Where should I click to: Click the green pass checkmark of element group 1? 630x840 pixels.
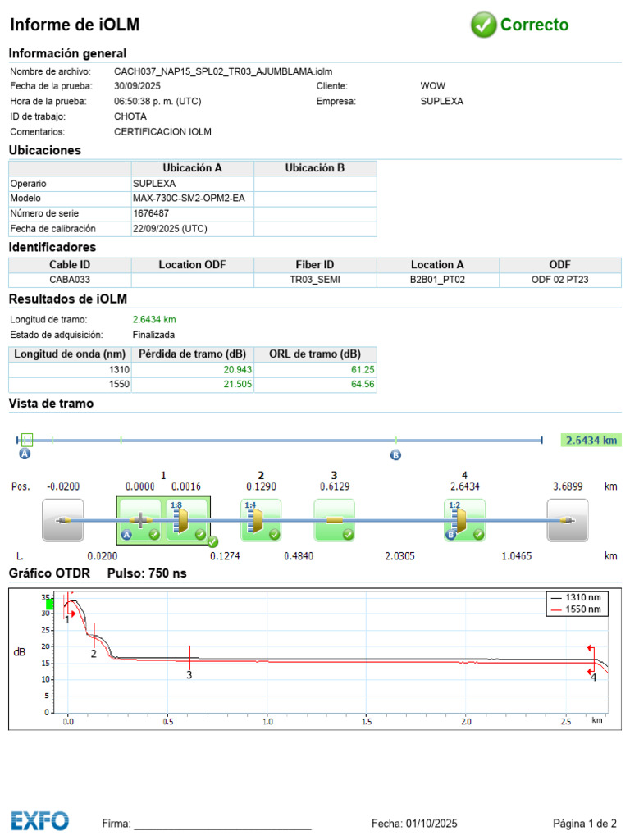(x=212, y=541)
